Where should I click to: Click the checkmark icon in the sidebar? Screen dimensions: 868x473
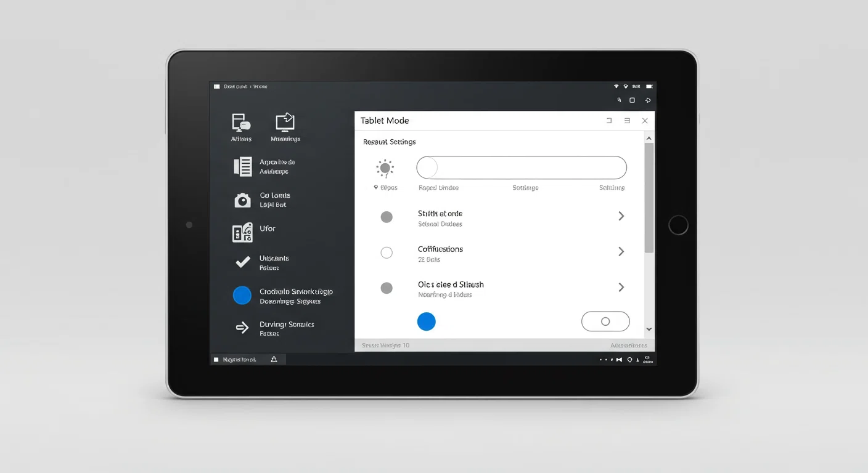(243, 262)
